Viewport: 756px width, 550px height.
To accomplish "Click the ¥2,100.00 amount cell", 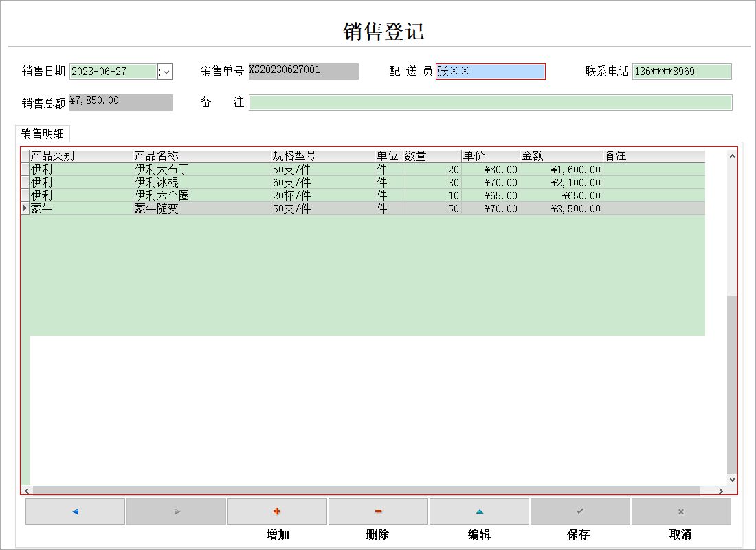I will coord(562,182).
